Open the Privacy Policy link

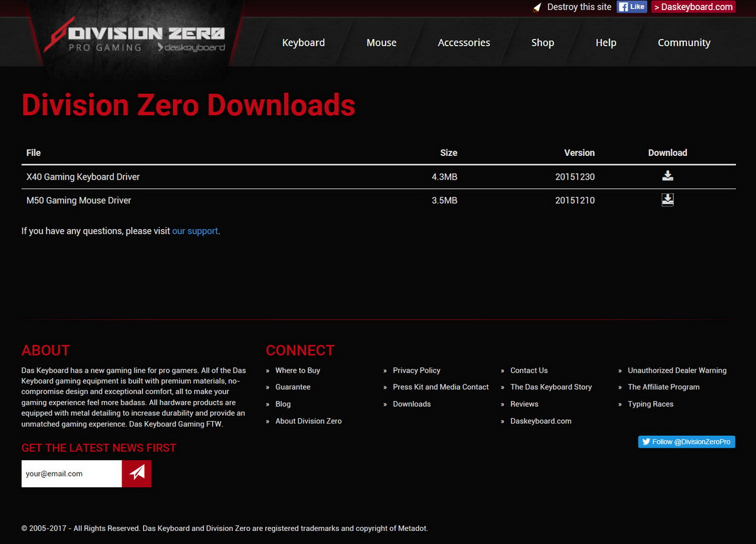coord(416,370)
